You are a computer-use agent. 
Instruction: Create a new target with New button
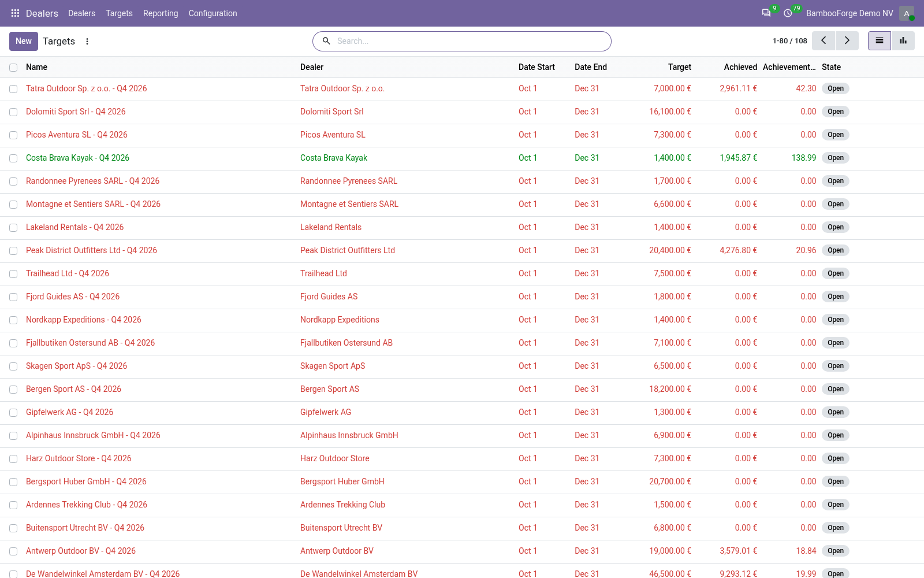tap(24, 41)
